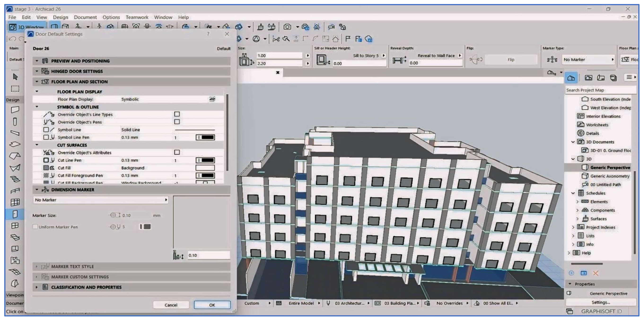Click the Flip mirror icon
Image resolution: width=644 pixels, height=320 pixels.
(x=476, y=60)
